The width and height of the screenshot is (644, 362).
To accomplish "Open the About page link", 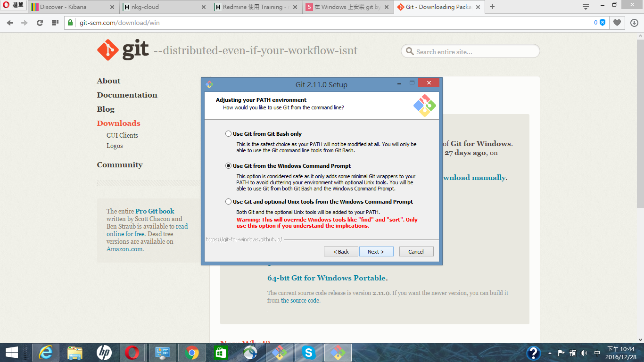I will tap(108, 81).
